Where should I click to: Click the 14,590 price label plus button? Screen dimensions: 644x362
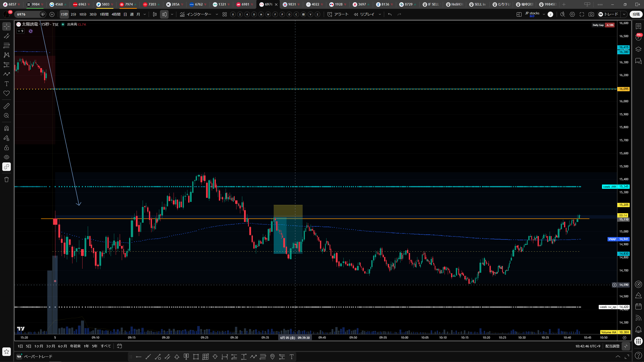click(x=614, y=285)
